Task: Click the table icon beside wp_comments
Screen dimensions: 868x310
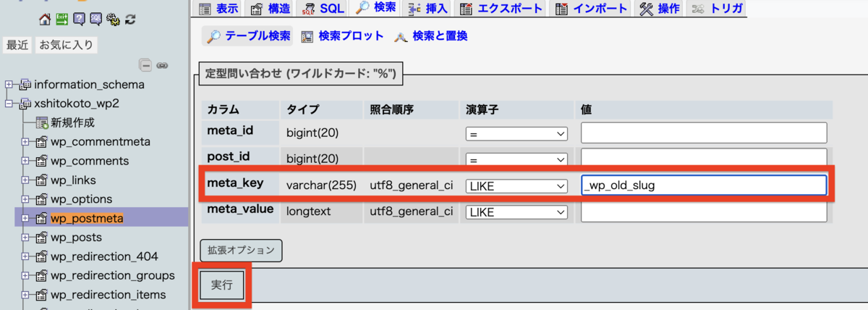Action: [41, 161]
